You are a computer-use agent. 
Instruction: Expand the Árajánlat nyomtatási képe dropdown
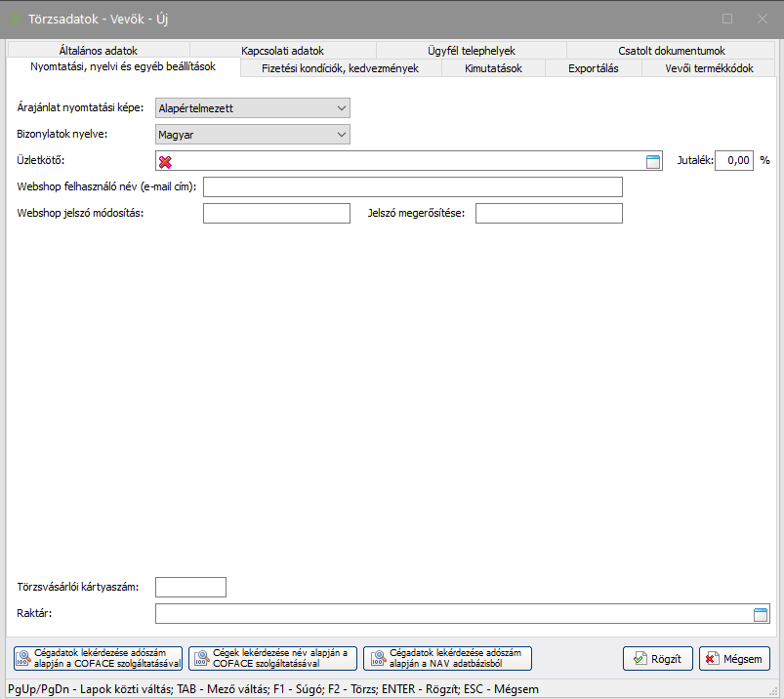tap(341, 108)
